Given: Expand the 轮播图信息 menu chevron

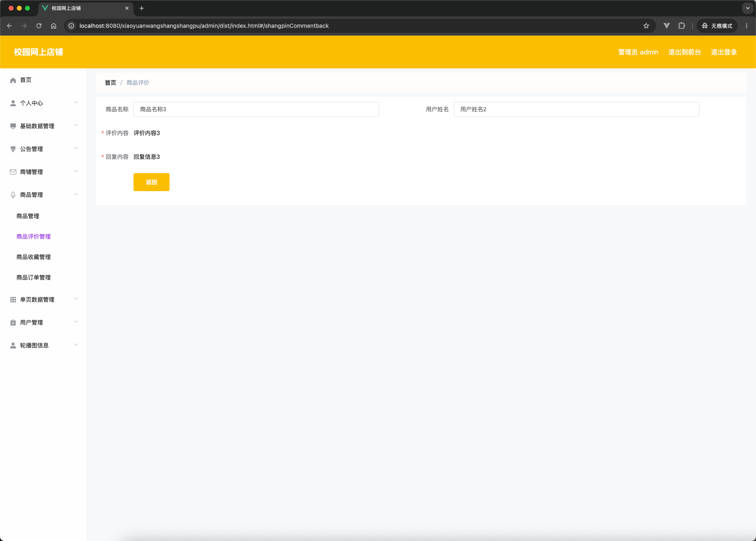Looking at the screenshot, I should [76, 345].
